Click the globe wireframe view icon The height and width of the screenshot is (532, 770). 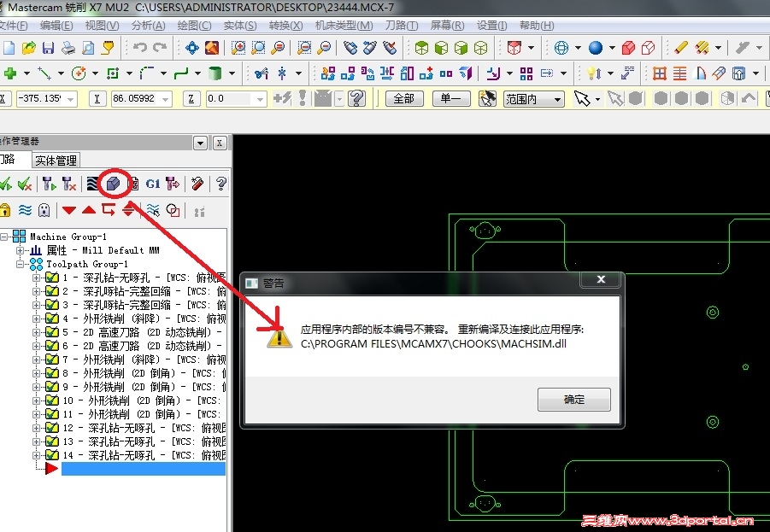[x=561, y=48]
